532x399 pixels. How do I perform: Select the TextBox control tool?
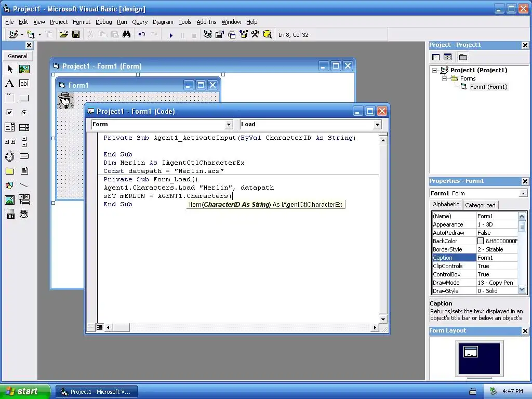tap(24, 84)
